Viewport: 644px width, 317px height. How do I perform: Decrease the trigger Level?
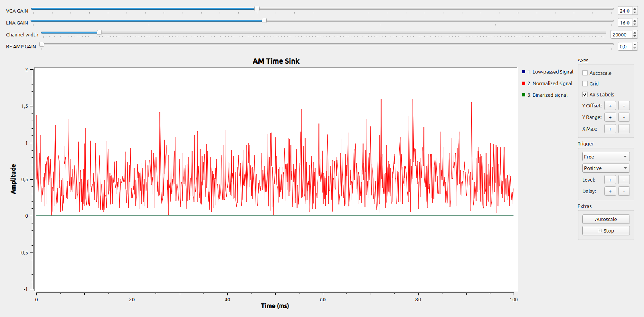[x=624, y=180]
